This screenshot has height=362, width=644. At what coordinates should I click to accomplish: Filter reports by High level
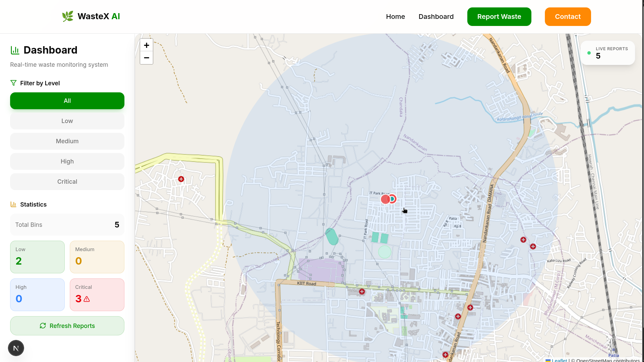67,161
